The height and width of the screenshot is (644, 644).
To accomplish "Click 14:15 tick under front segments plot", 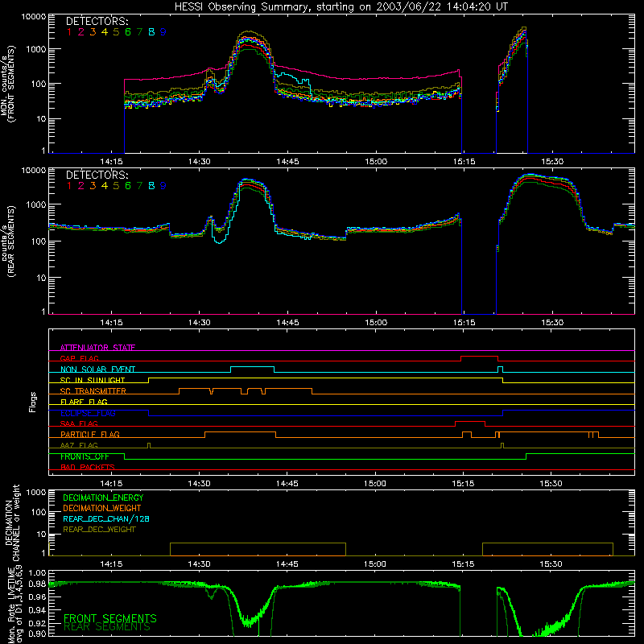I will point(111,162).
